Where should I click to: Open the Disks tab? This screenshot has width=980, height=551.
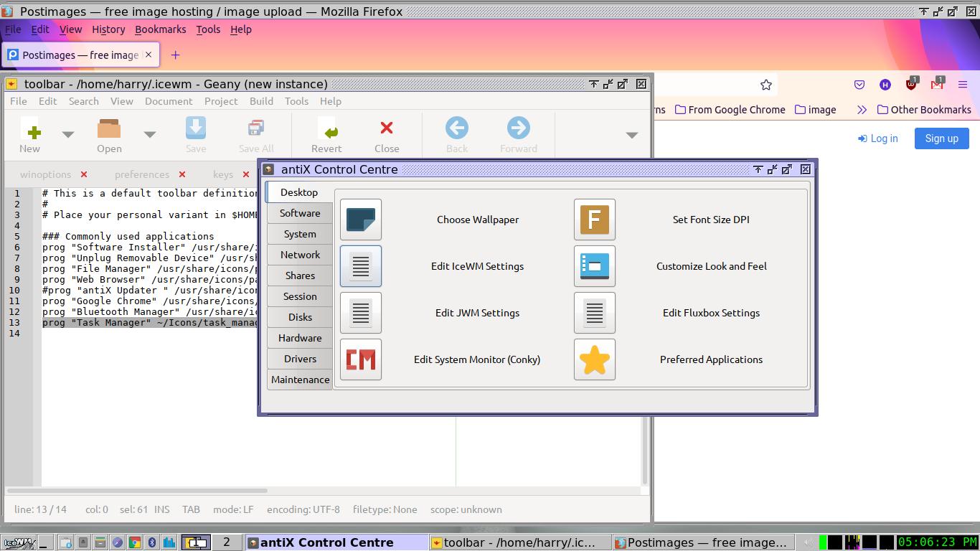[300, 317]
